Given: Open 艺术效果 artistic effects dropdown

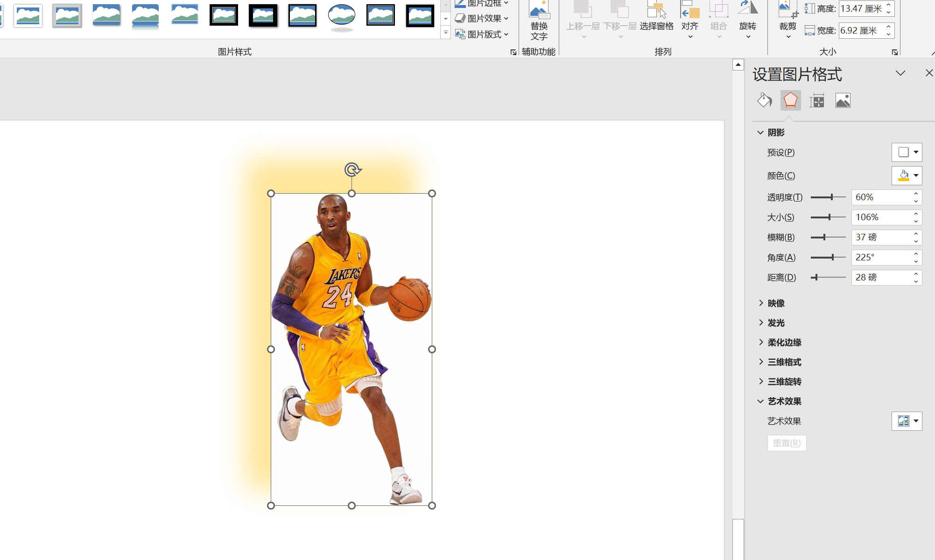Looking at the screenshot, I should [x=907, y=421].
